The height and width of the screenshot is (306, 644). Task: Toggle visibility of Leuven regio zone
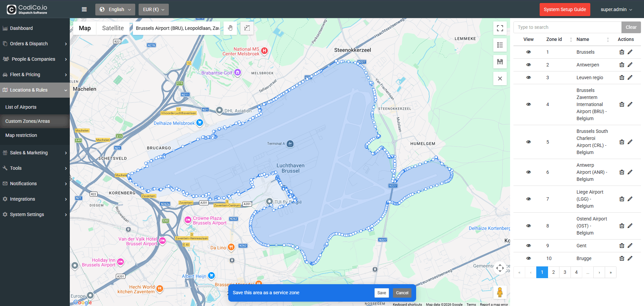[528, 78]
